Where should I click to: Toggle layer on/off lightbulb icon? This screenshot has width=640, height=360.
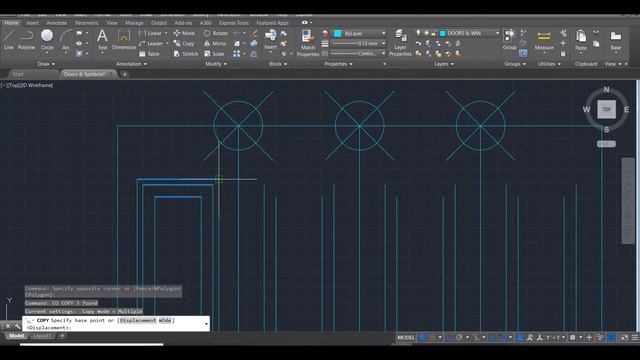pyautogui.click(x=418, y=33)
